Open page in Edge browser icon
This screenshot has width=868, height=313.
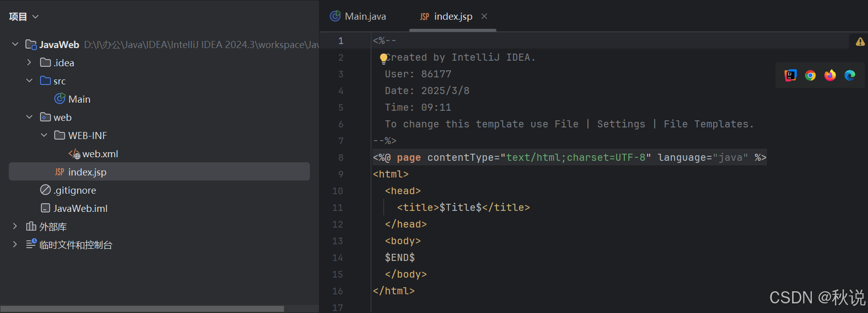[x=850, y=75]
